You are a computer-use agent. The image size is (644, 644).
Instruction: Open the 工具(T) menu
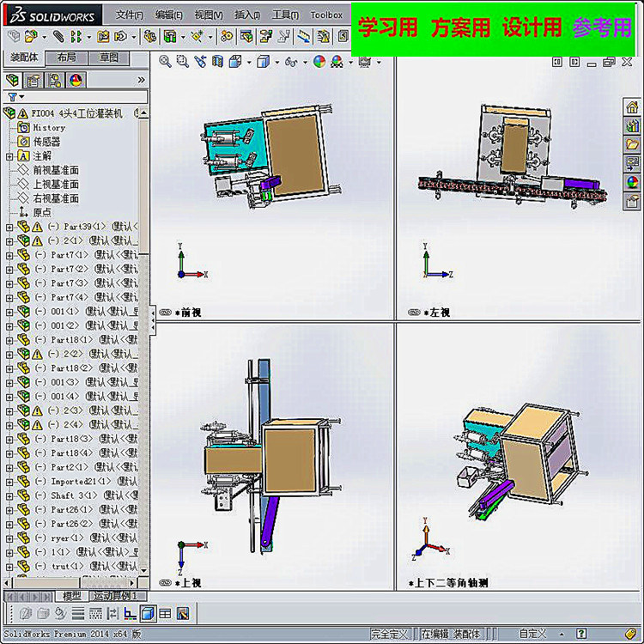tap(285, 15)
